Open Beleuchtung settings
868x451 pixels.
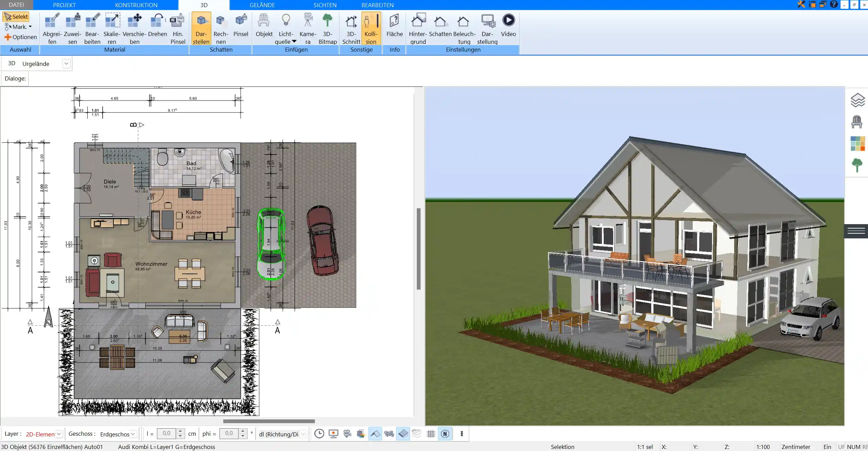click(464, 29)
